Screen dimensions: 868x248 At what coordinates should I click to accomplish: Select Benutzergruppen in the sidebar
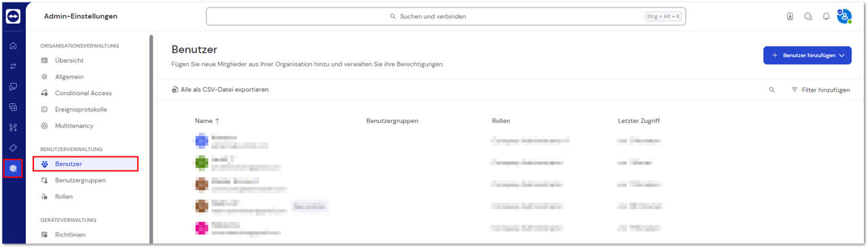tap(80, 180)
